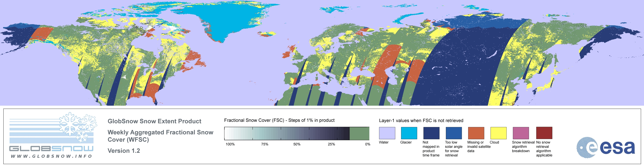This screenshot has width=644, height=167.
Task: Click the Glacier legend color swatch
Action: coord(409,133)
